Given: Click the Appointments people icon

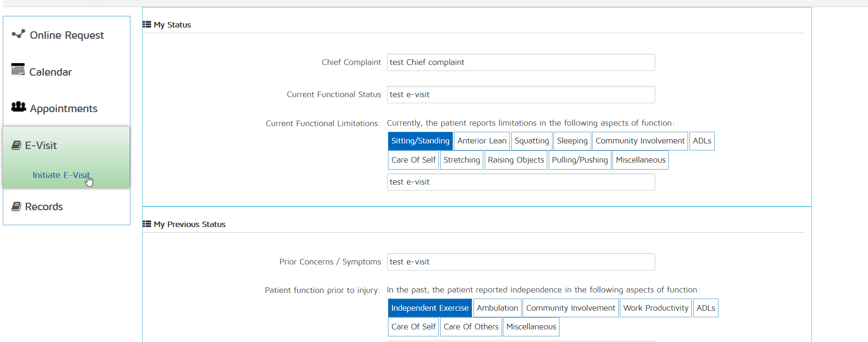Looking at the screenshot, I should coord(19,107).
